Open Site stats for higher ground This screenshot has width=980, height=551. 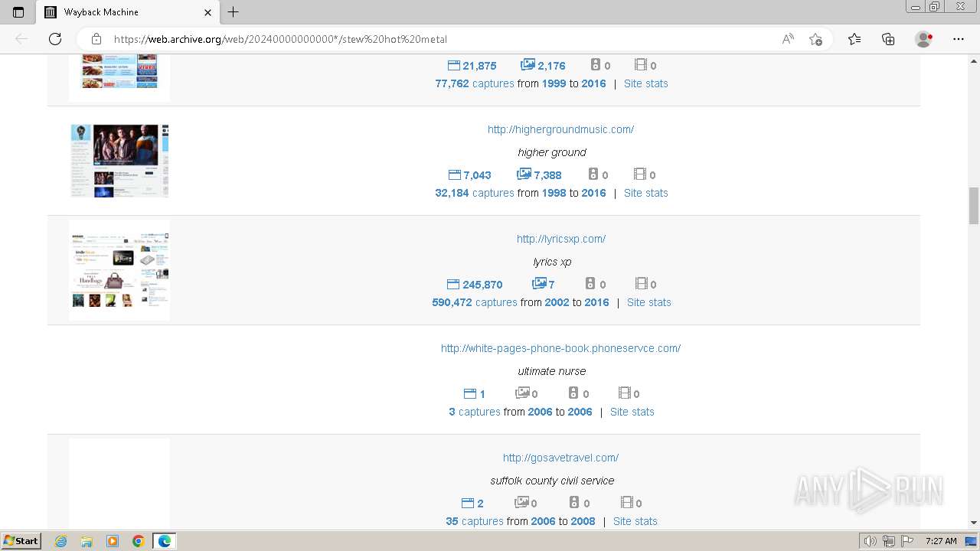coord(645,193)
